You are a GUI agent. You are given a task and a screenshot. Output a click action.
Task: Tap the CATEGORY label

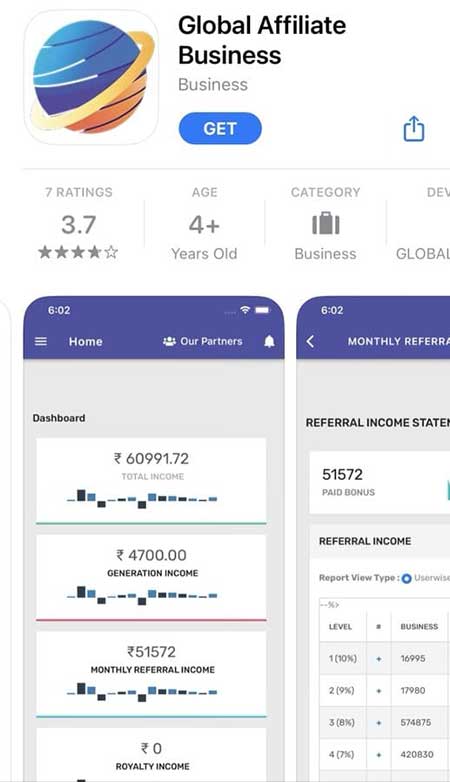click(x=325, y=192)
